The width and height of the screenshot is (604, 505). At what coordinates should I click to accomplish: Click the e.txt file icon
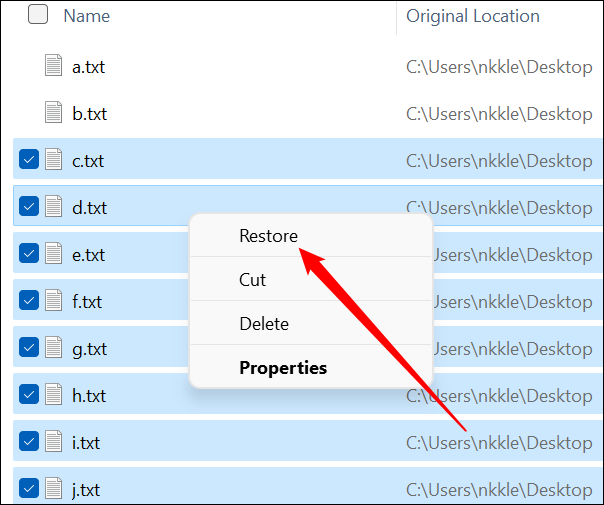coord(54,254)
